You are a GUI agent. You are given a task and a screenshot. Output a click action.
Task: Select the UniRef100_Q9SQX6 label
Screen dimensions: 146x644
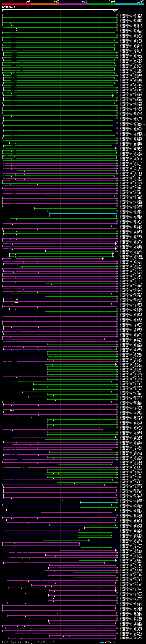pos(131,55)
